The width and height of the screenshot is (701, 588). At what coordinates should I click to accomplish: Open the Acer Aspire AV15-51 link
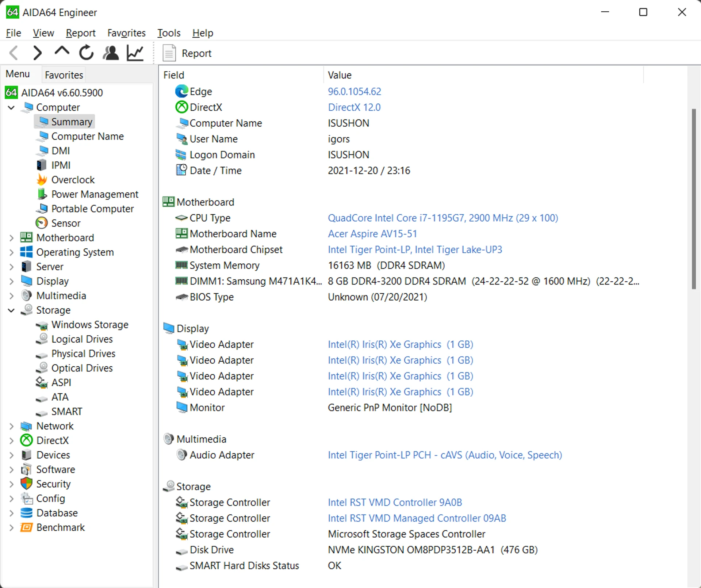[x=372, y=234]
